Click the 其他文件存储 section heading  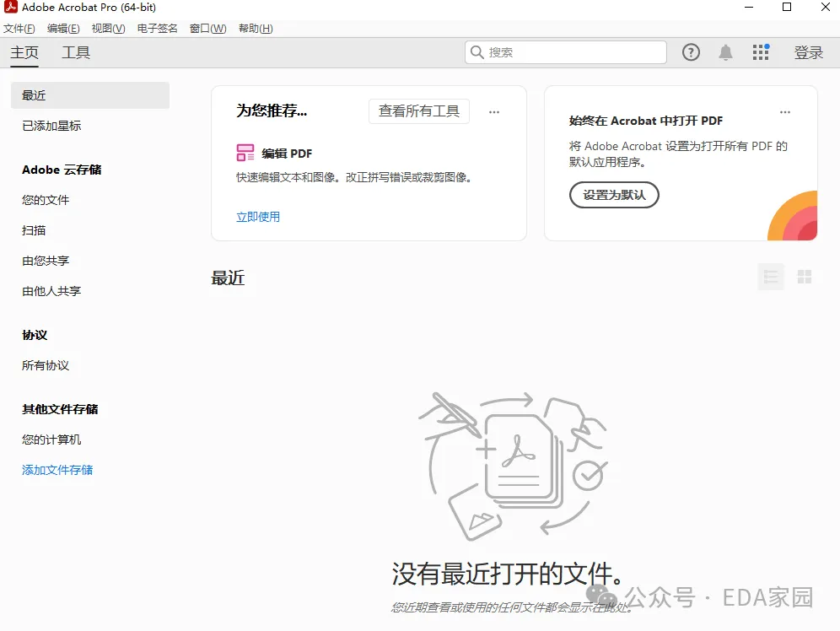tap(60, 409)
